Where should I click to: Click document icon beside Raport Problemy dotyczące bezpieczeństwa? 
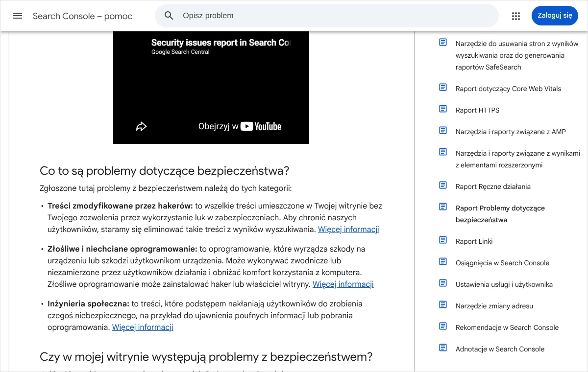point(443,207)
